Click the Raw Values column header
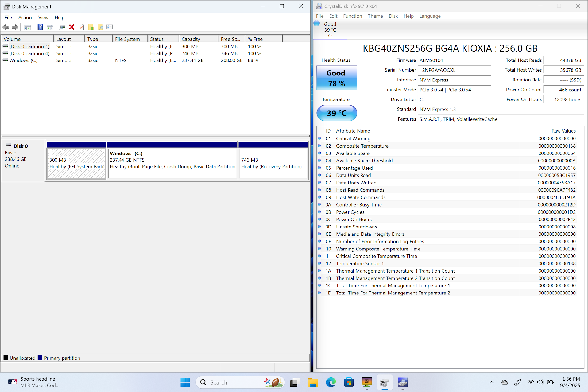This screenshot has width=588, height=392. pyautogui.click(x=548, y=131)
